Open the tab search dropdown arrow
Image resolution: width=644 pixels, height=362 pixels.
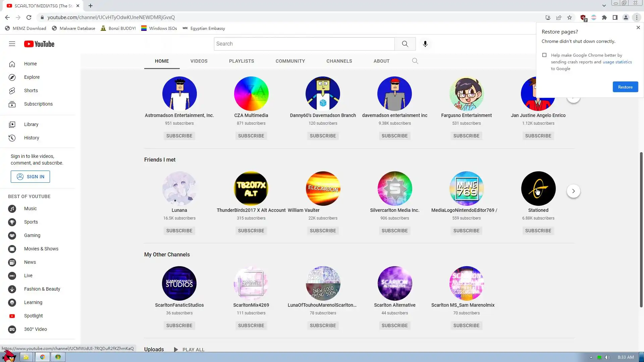click(x=604, y=6)
